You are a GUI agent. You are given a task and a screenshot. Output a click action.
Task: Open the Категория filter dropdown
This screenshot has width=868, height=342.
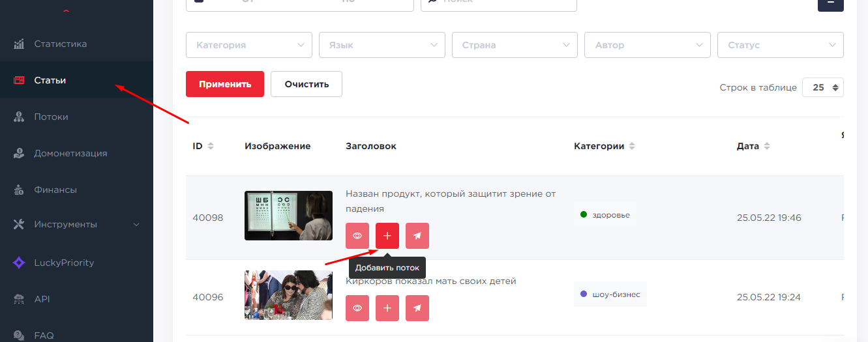tap(249, 45)
